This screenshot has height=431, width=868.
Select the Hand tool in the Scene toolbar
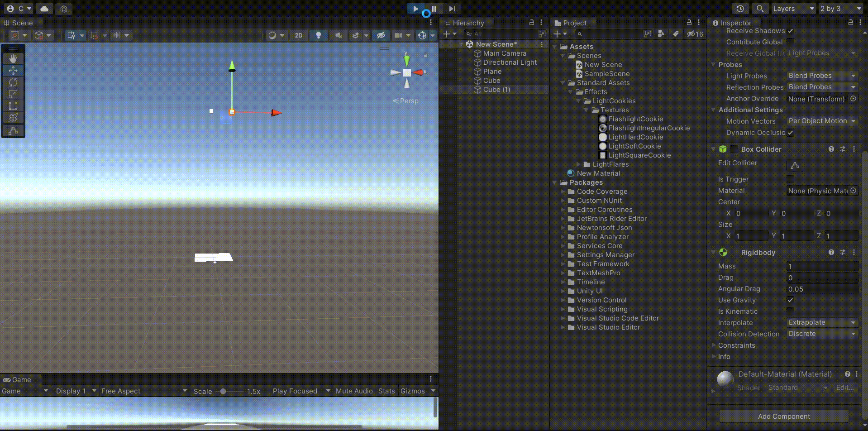click(x=13, y=58)
